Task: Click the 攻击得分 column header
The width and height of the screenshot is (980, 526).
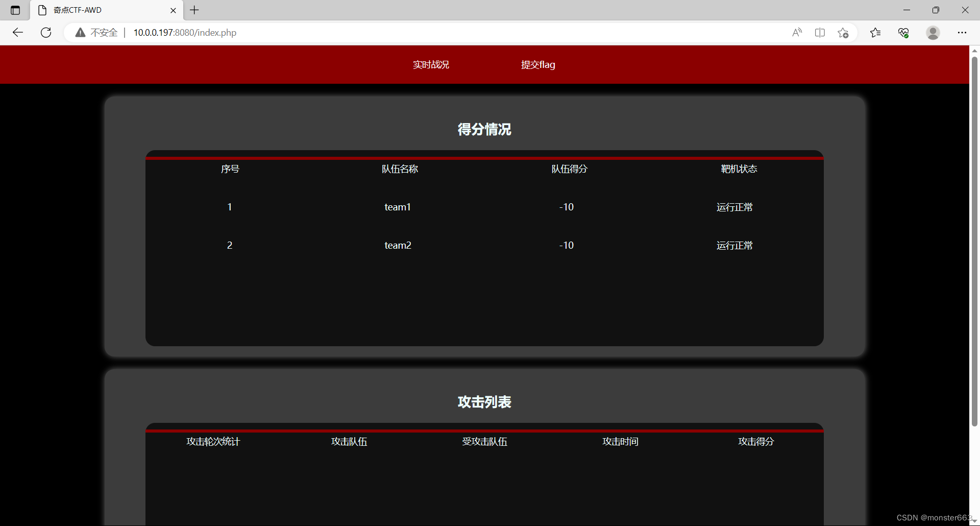Action: pos(756,442)
